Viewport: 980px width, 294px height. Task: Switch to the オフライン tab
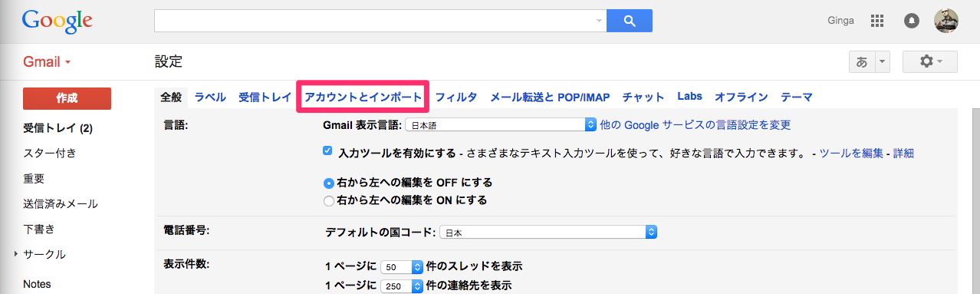[741, 97]
